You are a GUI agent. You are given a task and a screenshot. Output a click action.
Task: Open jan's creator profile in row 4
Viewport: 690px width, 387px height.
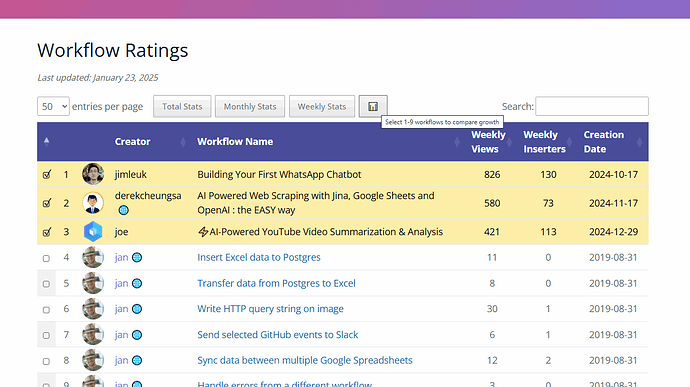coord(121,257)
